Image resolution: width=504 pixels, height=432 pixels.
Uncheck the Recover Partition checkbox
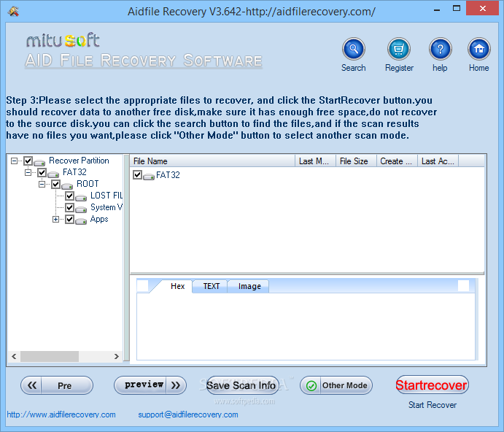click(x=28, y=161)
